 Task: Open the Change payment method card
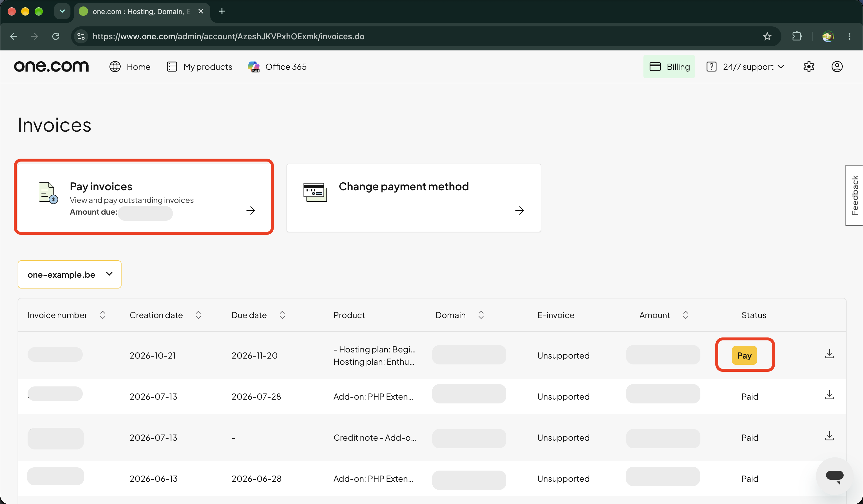click(x=414, y=198)
